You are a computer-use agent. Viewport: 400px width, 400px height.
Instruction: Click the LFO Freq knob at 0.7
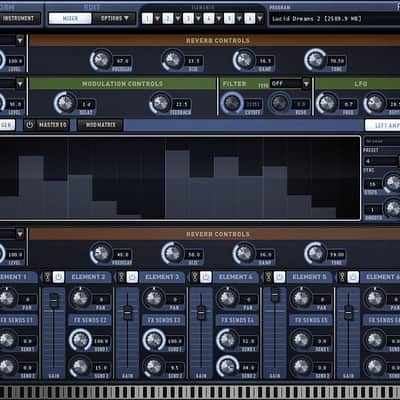tap(327, 103)
